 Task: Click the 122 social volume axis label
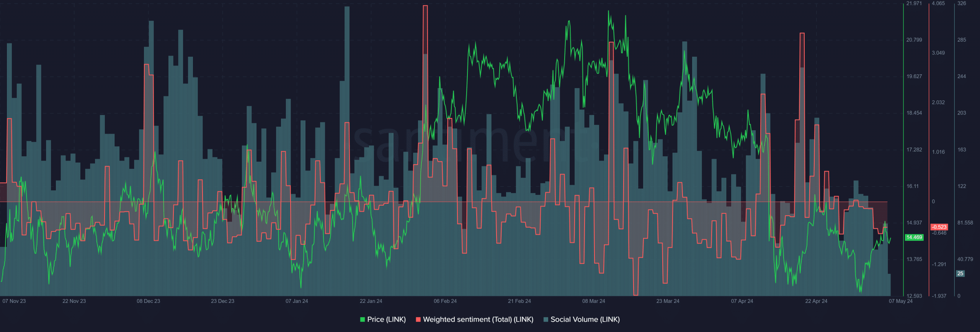point(962,186)
